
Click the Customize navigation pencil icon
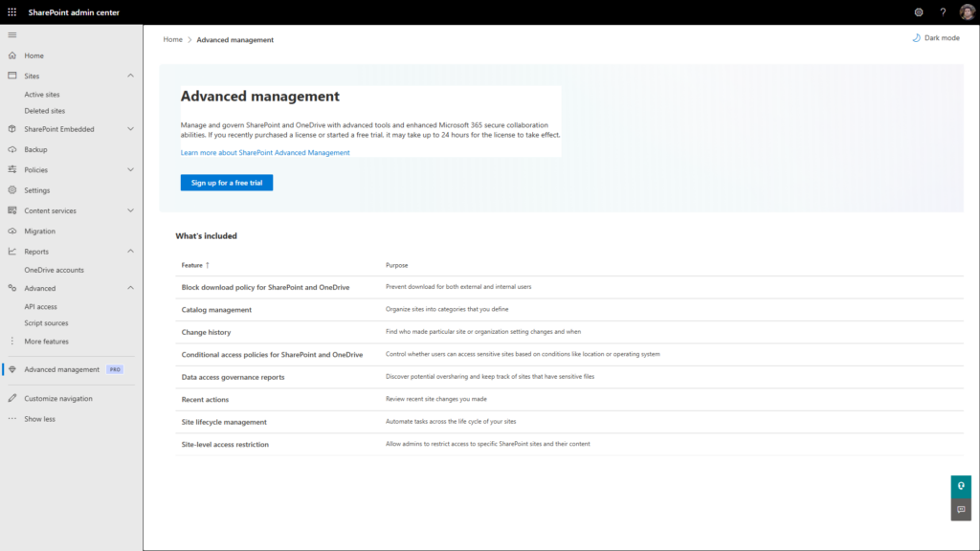coord(11,398)
